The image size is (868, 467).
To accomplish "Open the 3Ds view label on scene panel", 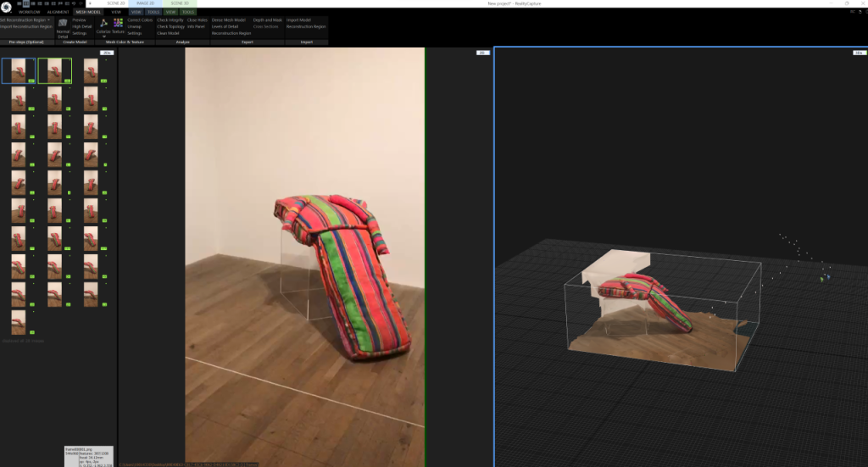I will click(859, 53).
